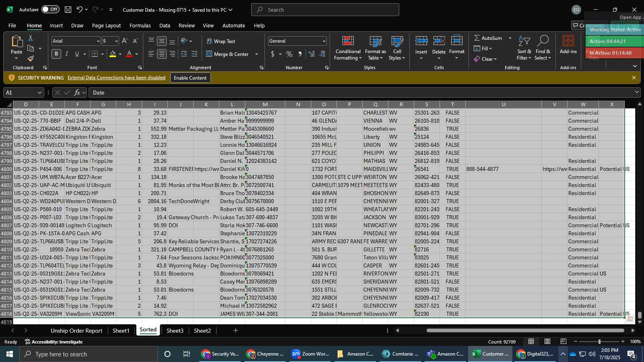Open Conditional Formatting menu
This screenshot has height=362, width=644.
[x=348, y=48]
